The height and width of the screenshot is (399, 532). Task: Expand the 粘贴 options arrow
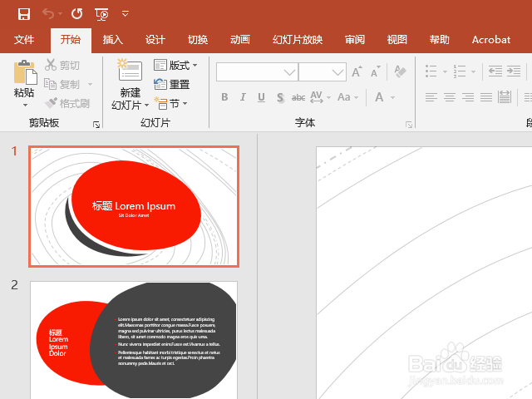point(25,106)
